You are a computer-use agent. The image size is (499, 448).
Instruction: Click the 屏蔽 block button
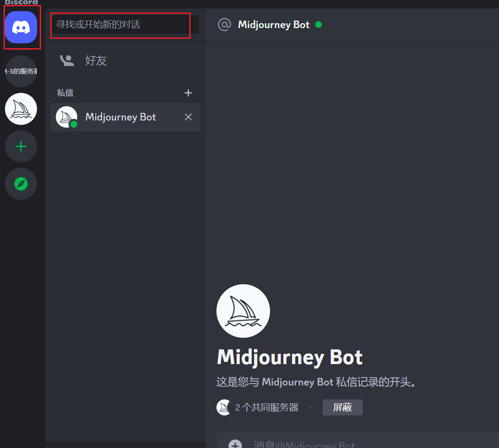point(343,407)
